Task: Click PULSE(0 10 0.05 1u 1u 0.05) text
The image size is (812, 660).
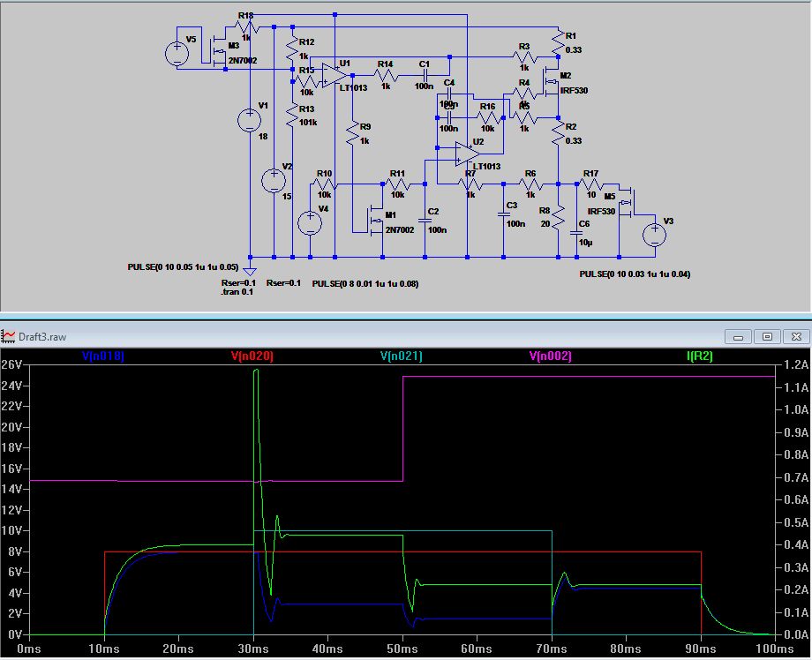Action: pyautogui.click(x=183, y=267)
